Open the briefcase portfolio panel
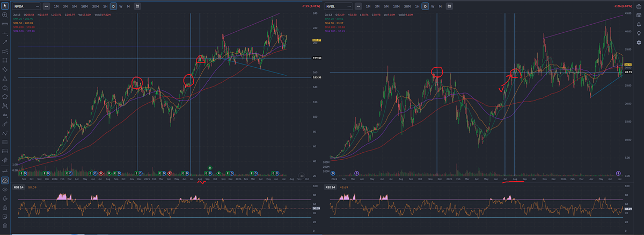This screenshot has width=644, height=235. [x=639, y=6]
